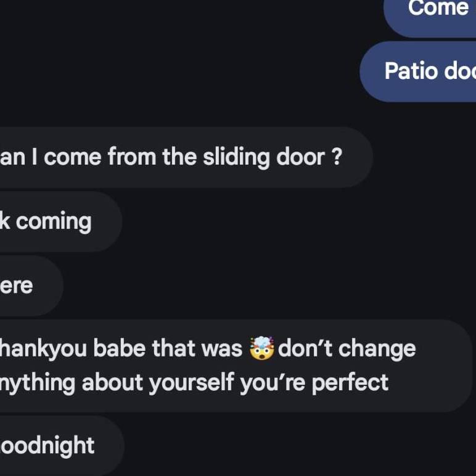Screen dimensions: 476x476
Task: Click the question mark after "door"
Action: click(336, 158)
